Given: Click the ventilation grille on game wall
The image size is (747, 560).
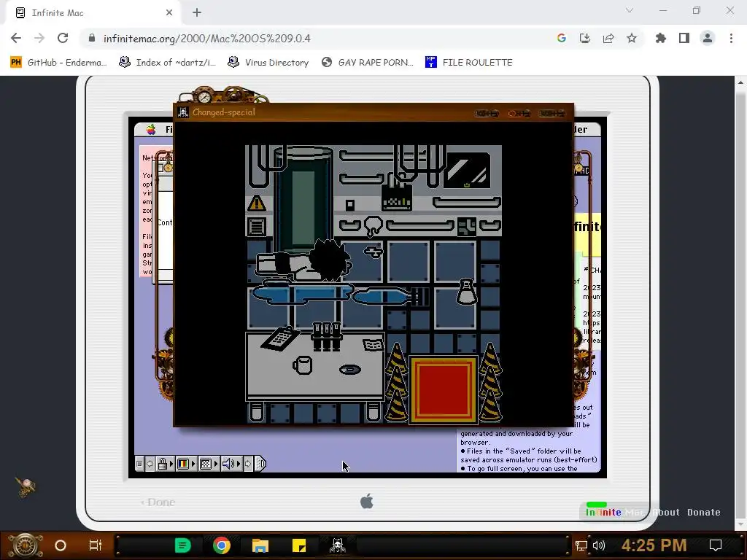Looking at the screenshot, I should pos(256,227).
